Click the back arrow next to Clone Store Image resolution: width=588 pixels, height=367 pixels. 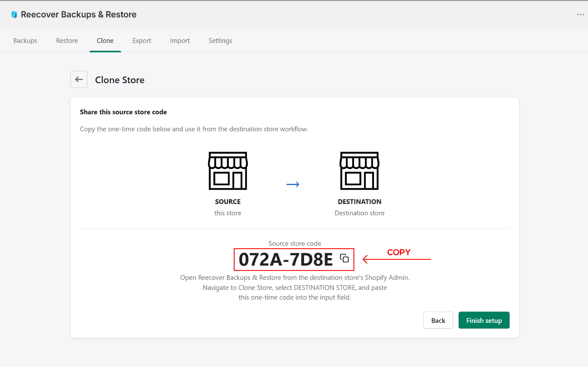pyautogui.click(x=79, y=79)
